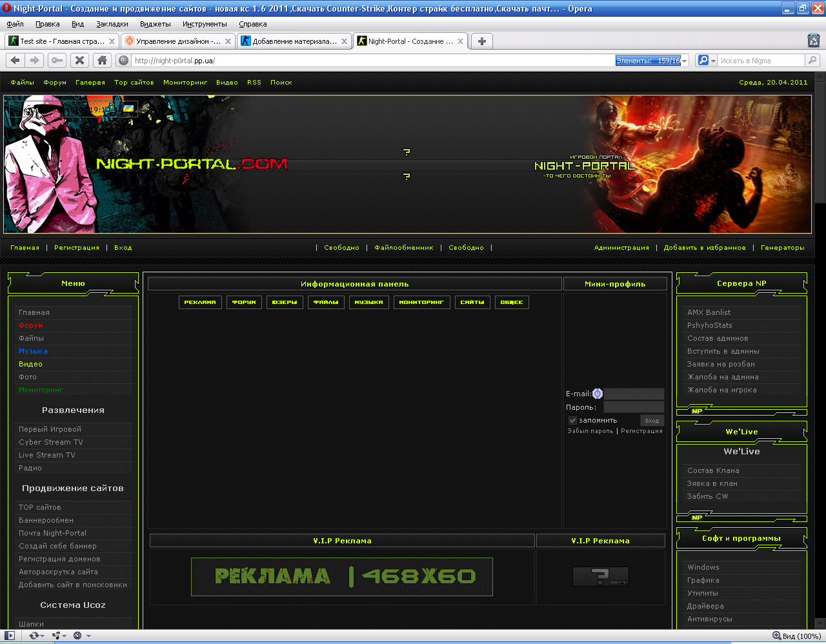Click the 'Искать в Nigma' search field
The width and height of the screenshot is (826, 644).
point(761,61)
